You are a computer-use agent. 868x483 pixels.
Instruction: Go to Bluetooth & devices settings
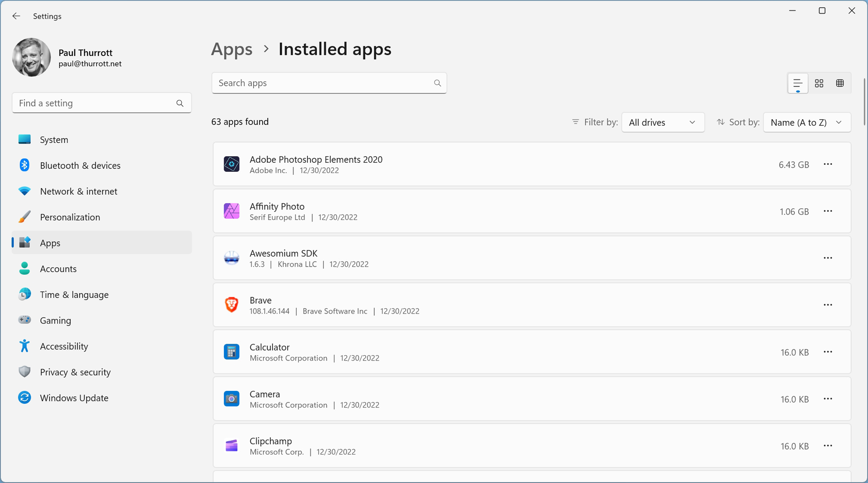80,165
